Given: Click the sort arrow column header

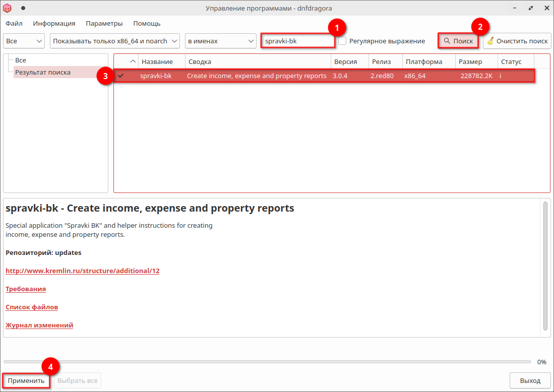Looking at the screenshot, I should pyautogui.click(x=133, y=61).
